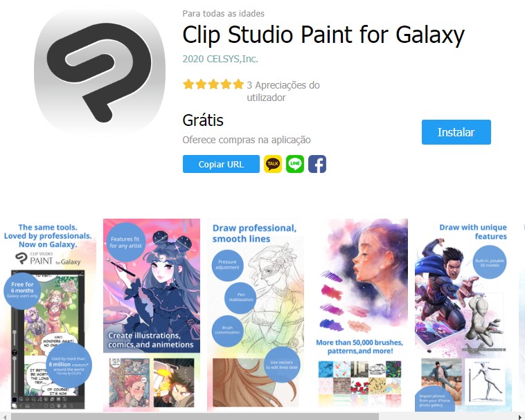The width and height of the screenshot is (525, 420).
Task: Click the right scroll arrow at bottom
Action: pos(521,417)
